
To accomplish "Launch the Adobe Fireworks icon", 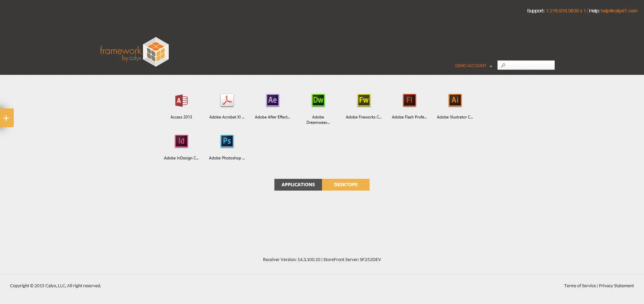I will [364, 100].
